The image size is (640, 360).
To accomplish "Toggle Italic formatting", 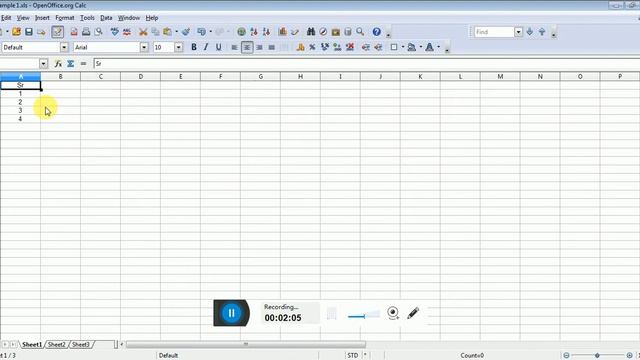I will tap(206, 47).
